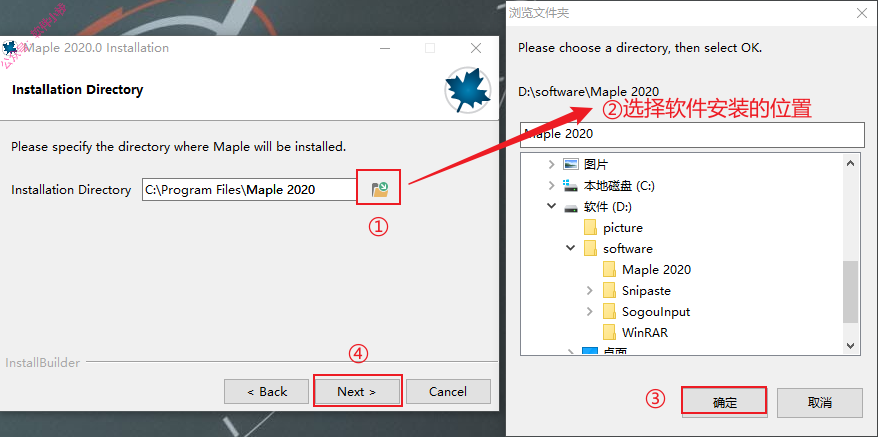Click the D:\software\Maple 2020 path text

click(x=588, y=91)
